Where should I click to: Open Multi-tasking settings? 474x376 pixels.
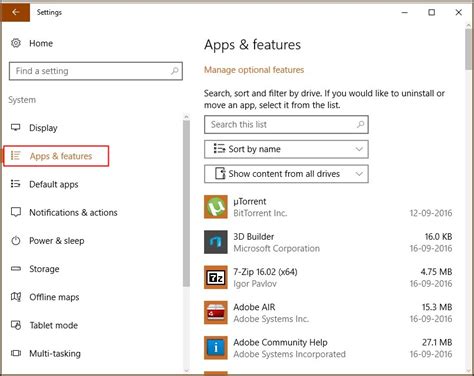point(55,353)
